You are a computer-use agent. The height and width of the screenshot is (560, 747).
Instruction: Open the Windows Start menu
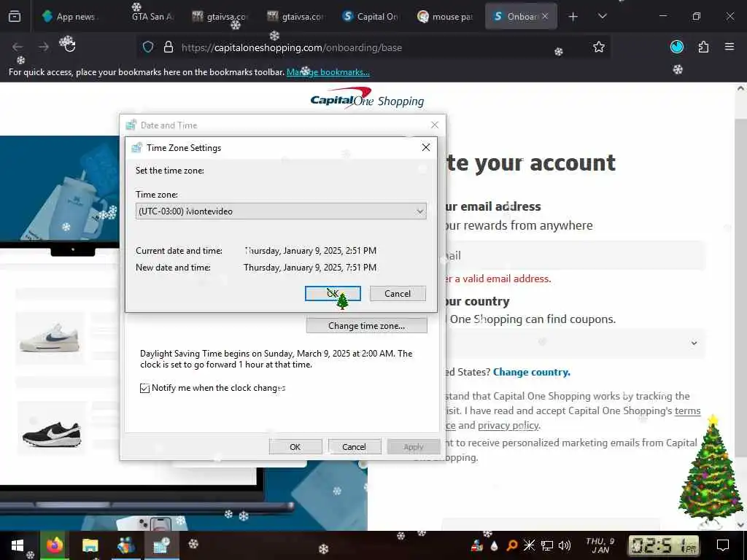tap(18, 545)
